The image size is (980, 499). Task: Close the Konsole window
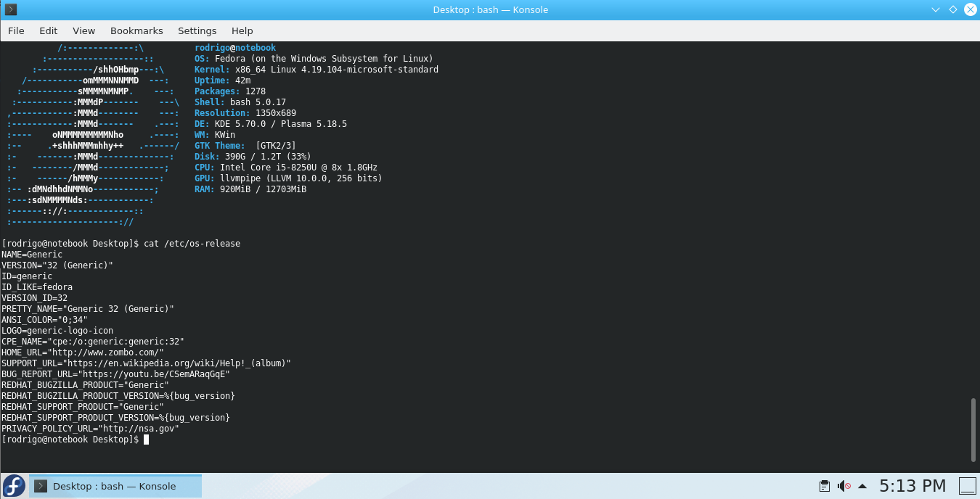(970, 9)
